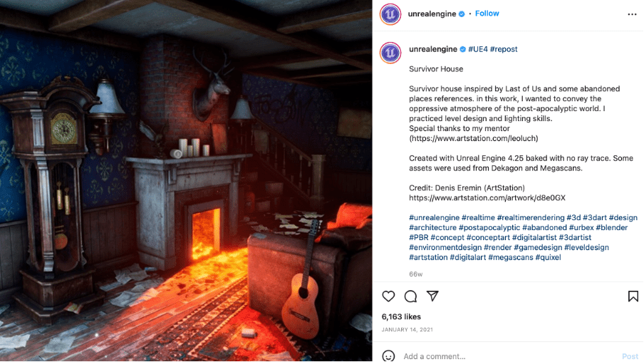Click the unrealengine avatar beside the caption

(390, 53)
